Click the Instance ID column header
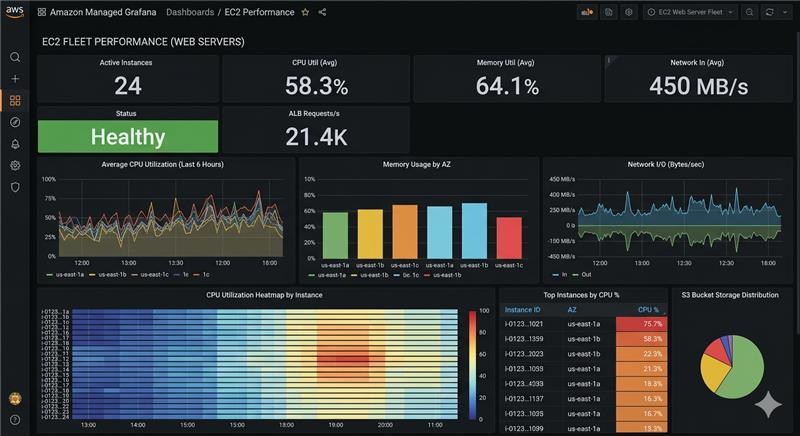The width and height of the screenshot is (800, 436). [523, 310]
